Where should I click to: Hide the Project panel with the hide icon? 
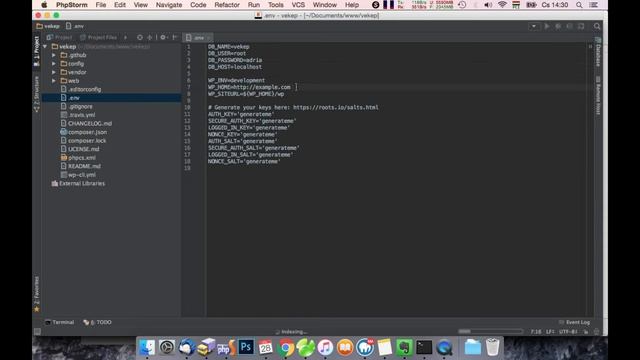click(175, 37)
